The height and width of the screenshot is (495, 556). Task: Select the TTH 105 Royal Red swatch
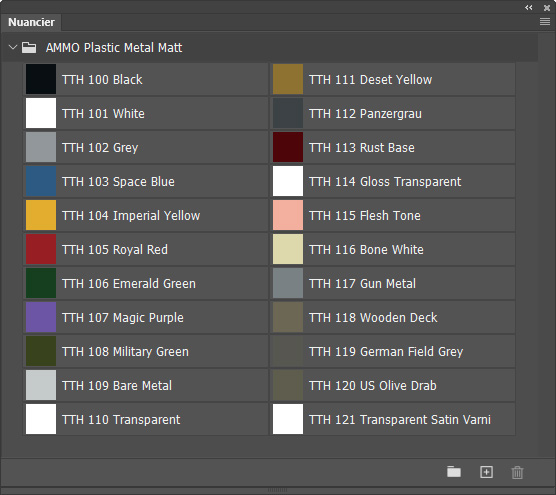41,249
